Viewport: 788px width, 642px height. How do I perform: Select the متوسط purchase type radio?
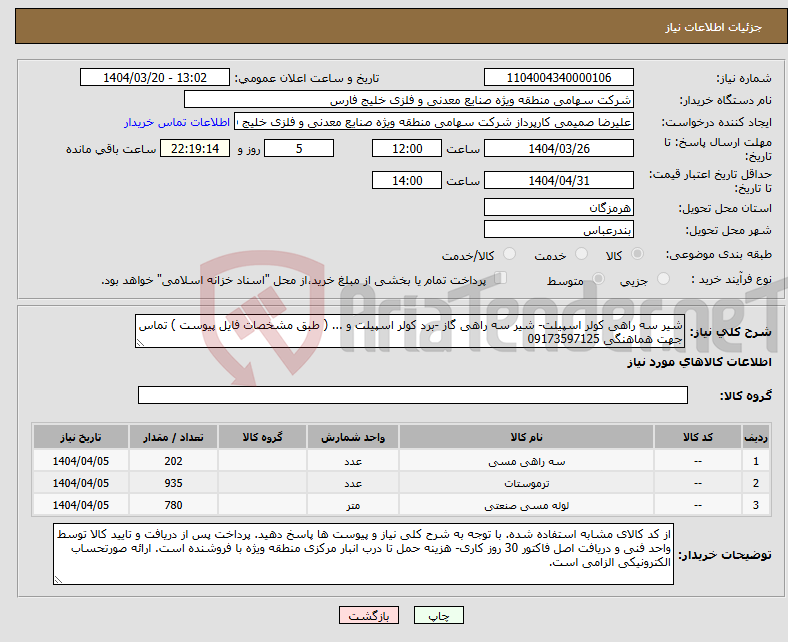point(598,279)
